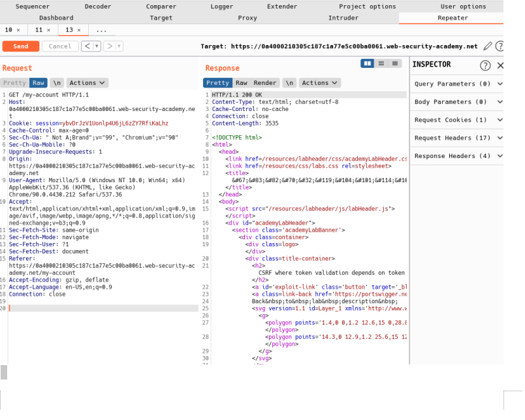This screenshot has height=420, width=525.
Task: Close the Inspector panel
Action: pyautogui.click(x=500, y=65)
